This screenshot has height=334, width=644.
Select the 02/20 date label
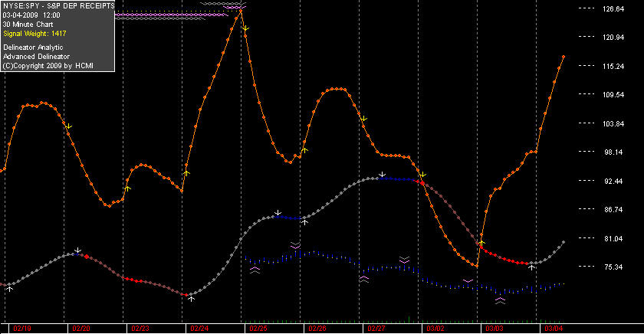coord(81,329)
